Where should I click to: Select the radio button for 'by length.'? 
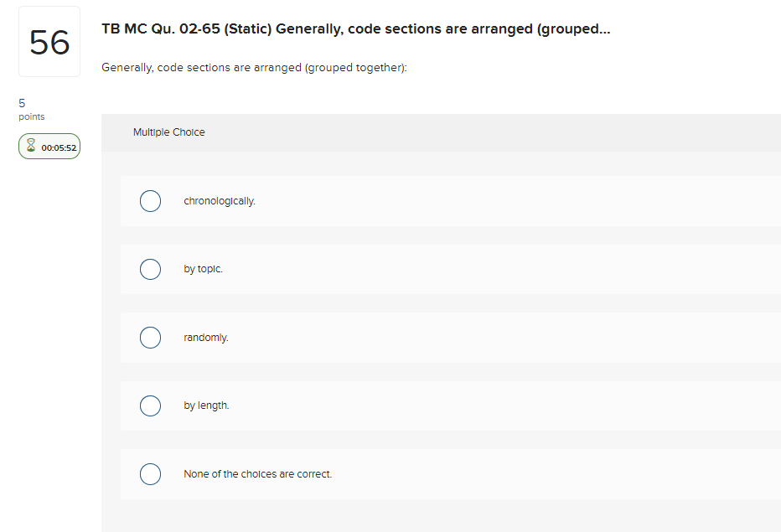(150, 405)
